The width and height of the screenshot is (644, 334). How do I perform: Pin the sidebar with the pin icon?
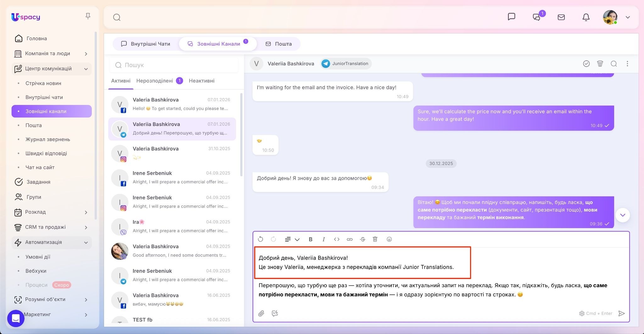coord(88,16)
